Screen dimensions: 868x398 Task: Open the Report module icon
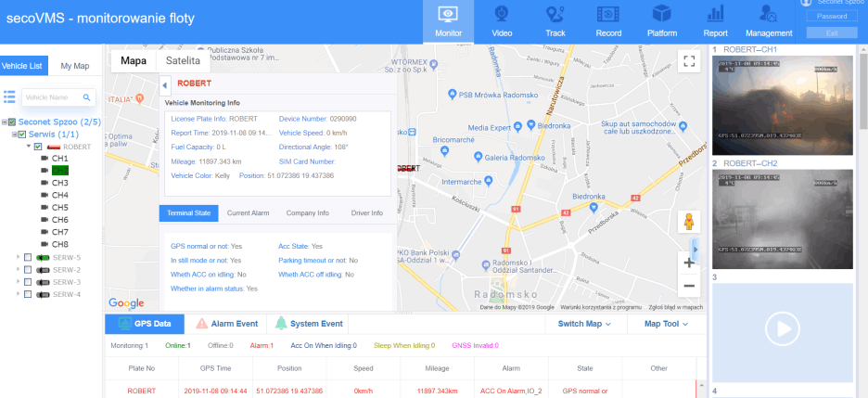click(715, 14)
